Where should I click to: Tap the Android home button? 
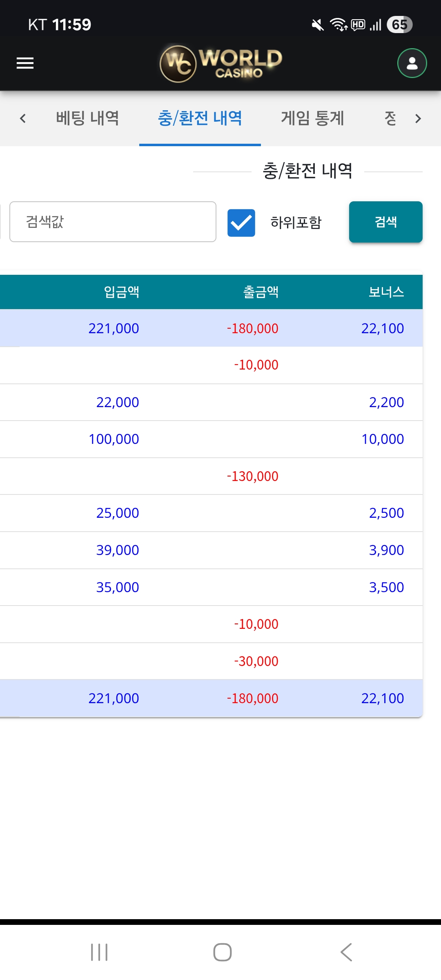pos(223,952)
